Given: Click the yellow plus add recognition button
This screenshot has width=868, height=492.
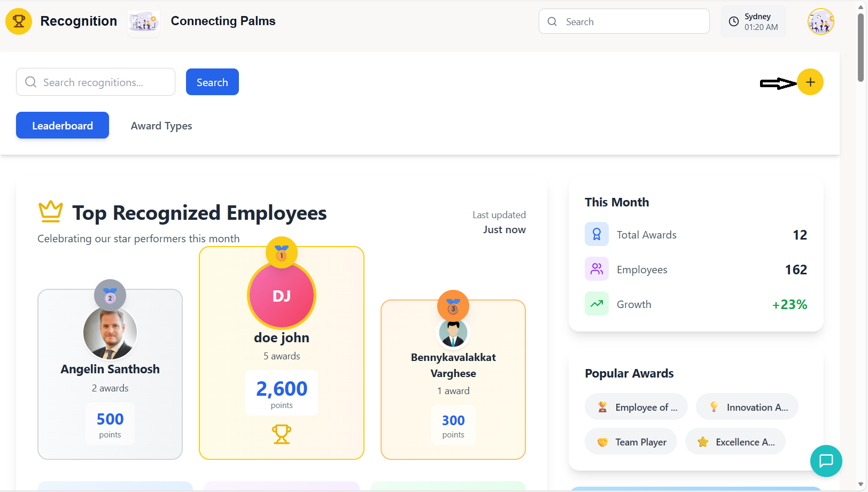Looking at the screenshot, I should click(x=810, y=82).
